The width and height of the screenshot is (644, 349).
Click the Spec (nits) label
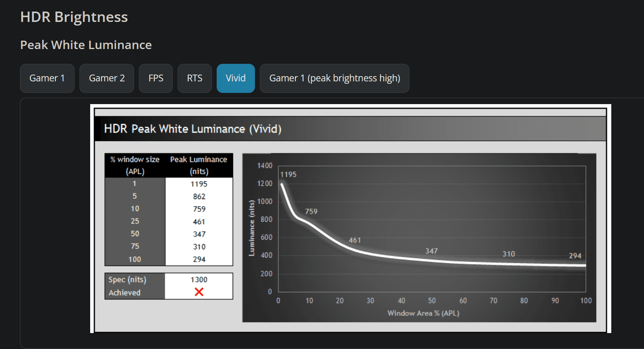[x=127, y=280]
